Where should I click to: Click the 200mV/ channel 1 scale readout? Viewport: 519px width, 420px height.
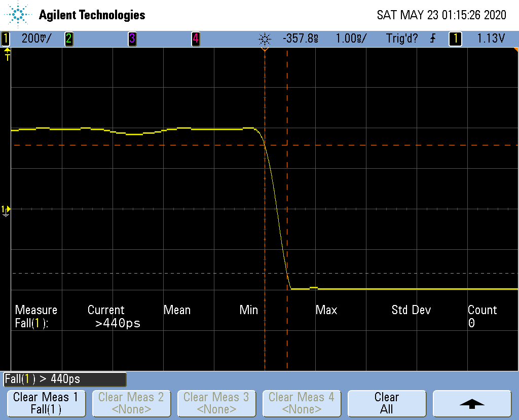point(35,39)
